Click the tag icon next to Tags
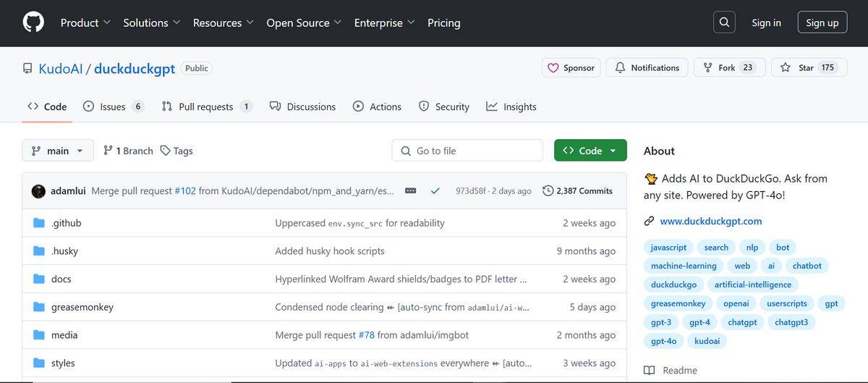This screenshot has height=383, width=868. pos(166,151)
